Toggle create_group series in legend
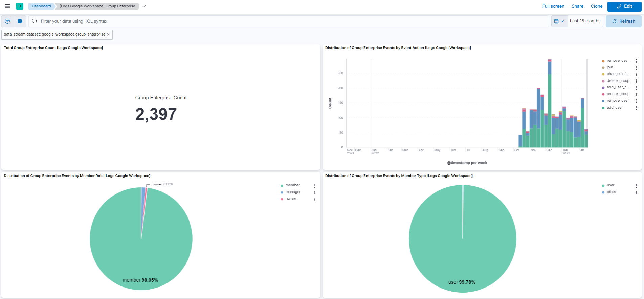644x299 pixels. pos(618,94)
